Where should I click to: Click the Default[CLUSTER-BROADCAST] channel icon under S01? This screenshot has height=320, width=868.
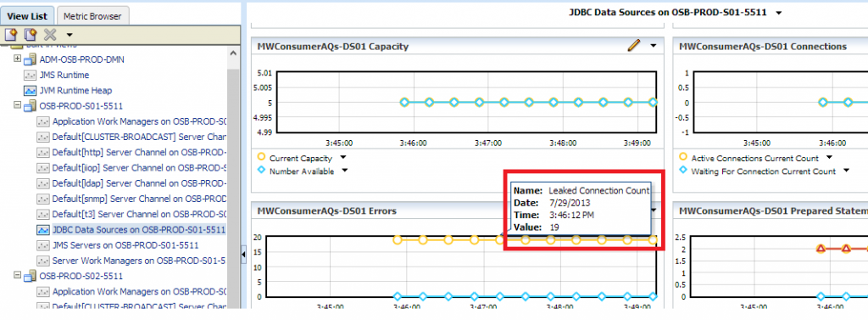(x=43, y=137)
